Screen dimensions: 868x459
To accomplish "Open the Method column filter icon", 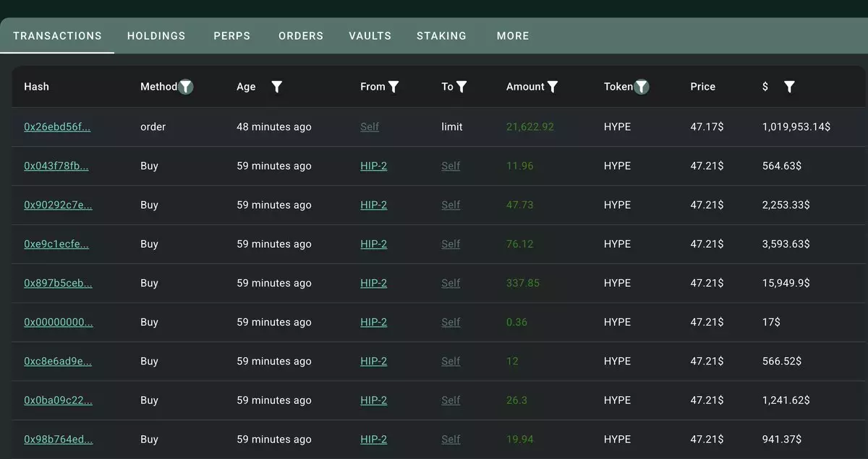I will pos(186,87).
